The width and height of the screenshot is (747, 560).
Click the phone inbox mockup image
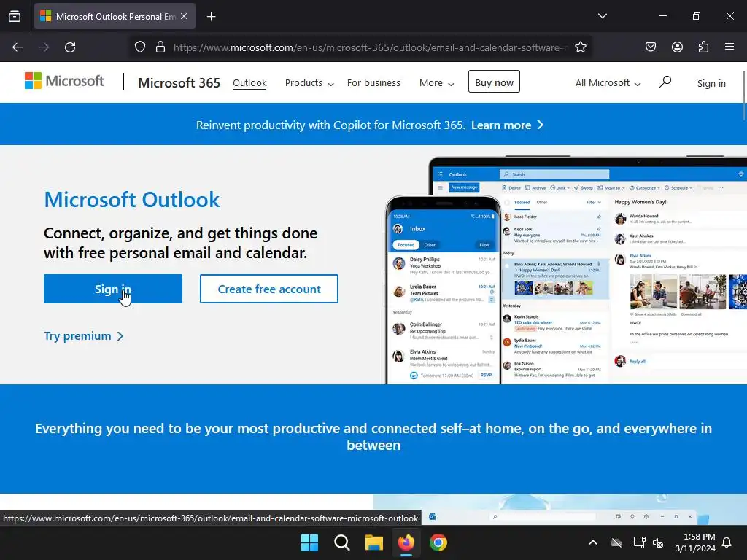click(x=443, y=290)
